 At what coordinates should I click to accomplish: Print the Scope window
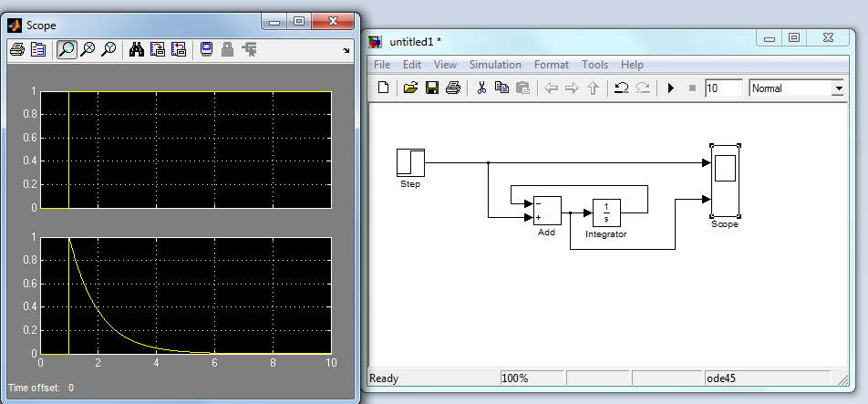point(16,50)
